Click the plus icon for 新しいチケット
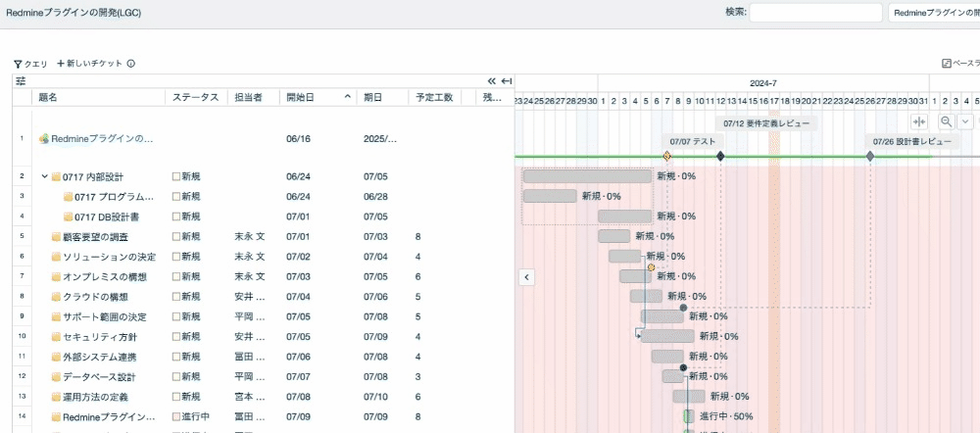This screenshot has height=433, width=980. (61, 64)
